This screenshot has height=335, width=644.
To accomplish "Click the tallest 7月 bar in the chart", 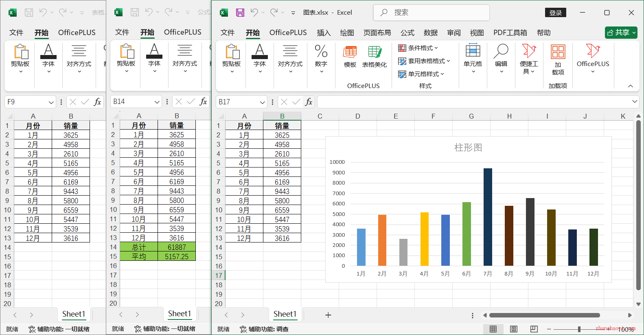I will [x=488, y=217].
